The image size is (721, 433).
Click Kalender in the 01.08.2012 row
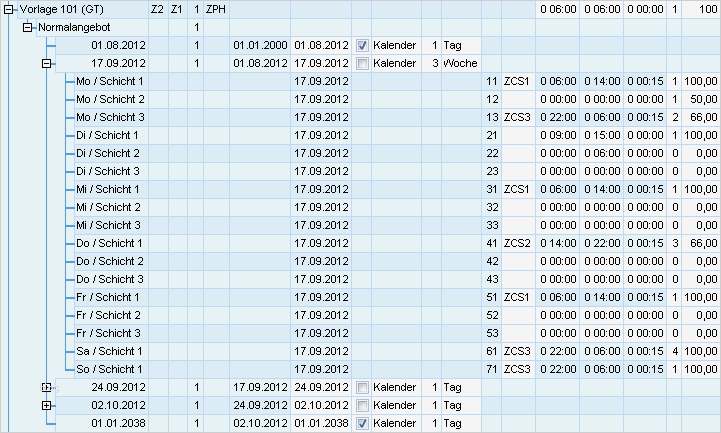click(x=395, y=46)
